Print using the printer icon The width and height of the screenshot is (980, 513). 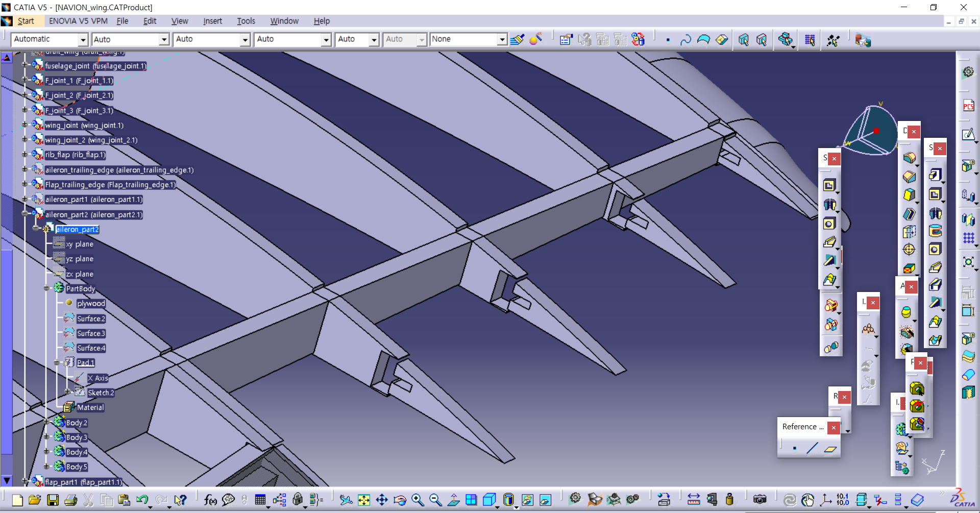(x=70, y=500)
